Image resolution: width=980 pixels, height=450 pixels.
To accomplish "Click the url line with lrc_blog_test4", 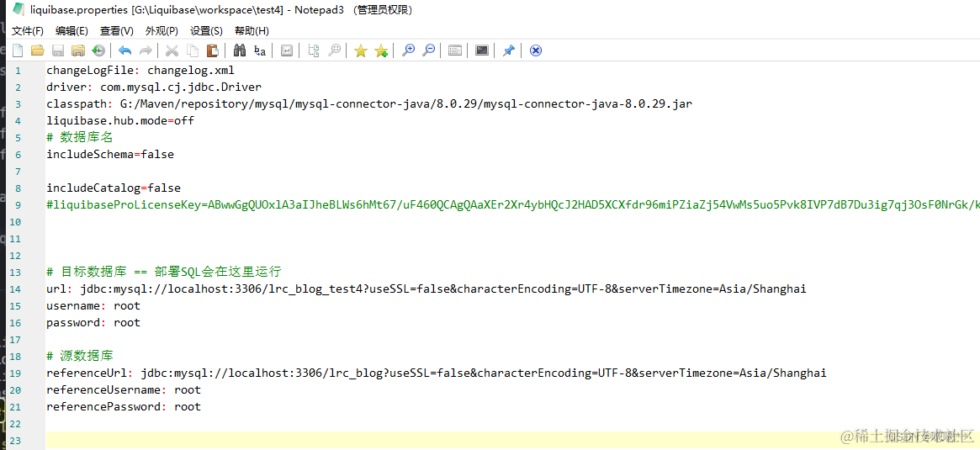I will (426, 289).
